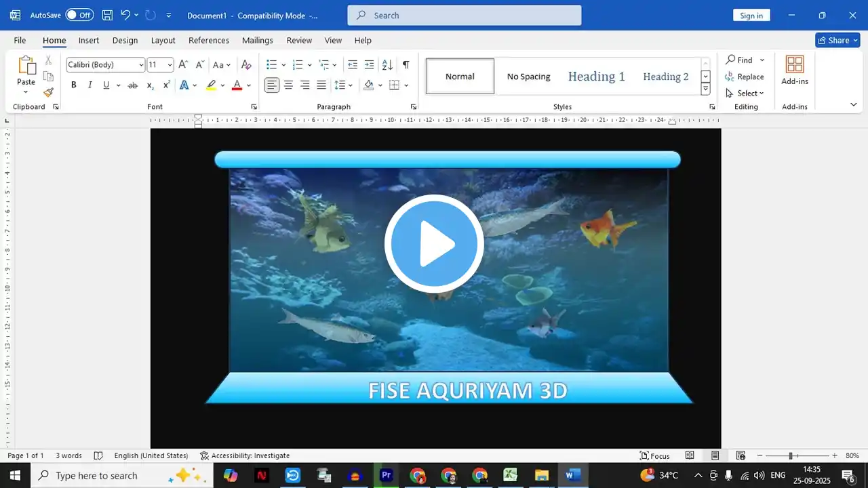The width and height of the screenshot is (868, 488).
Task: Apply strikethrough text formatting
Action: [x=132, y=85]
